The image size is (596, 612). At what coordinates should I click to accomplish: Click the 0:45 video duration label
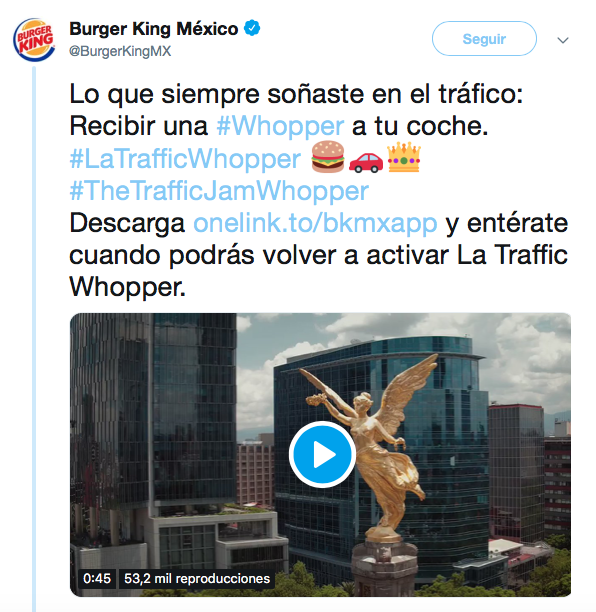point(97,578)
